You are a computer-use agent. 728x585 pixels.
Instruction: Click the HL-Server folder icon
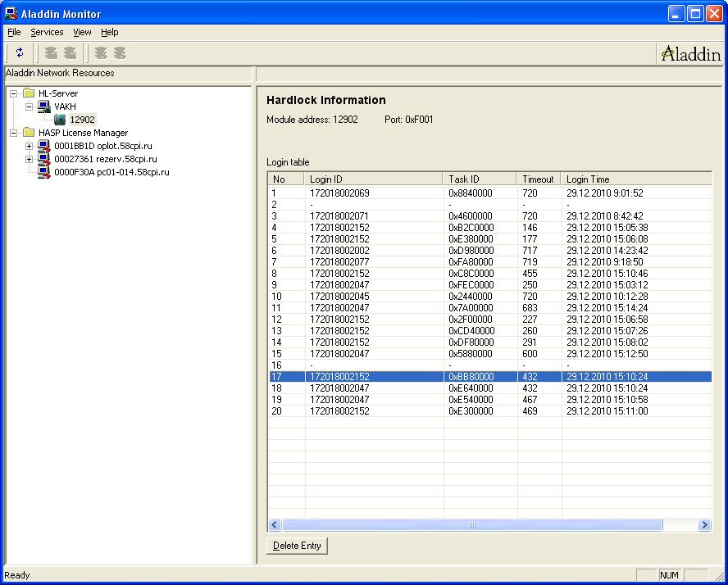29,93
